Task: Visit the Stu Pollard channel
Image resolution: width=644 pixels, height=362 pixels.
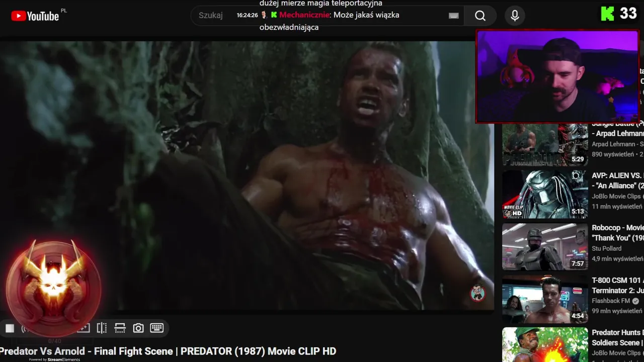Action: (606, 248)
